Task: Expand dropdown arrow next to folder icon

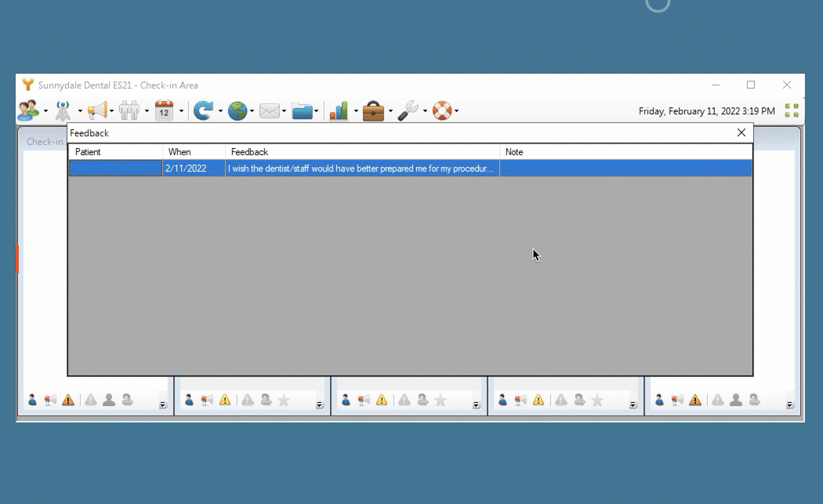Action: [x=317, y=111]
